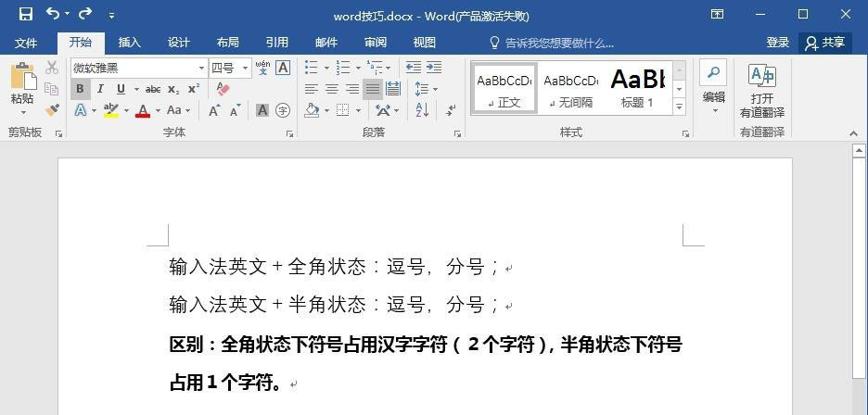Apply paragraph shading with the paint bucket

(x=312, y=110)
